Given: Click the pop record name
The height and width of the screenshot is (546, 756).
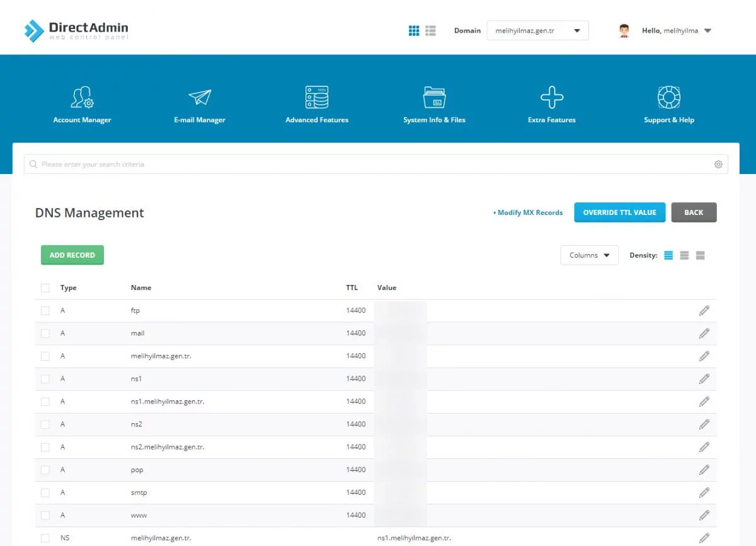Looking at the screenshot, I should coord(137,470).
